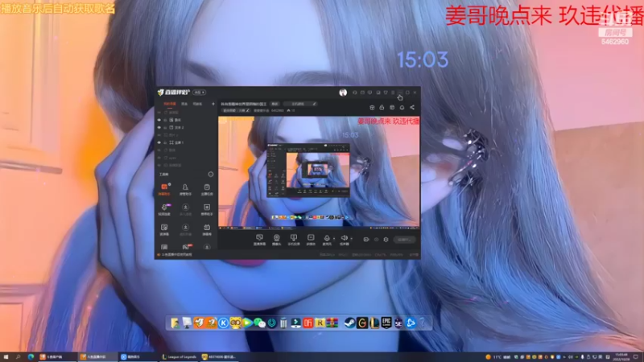
Task: Open Microsoft Edge from the taskbar
Action: (x=31, y=357)
